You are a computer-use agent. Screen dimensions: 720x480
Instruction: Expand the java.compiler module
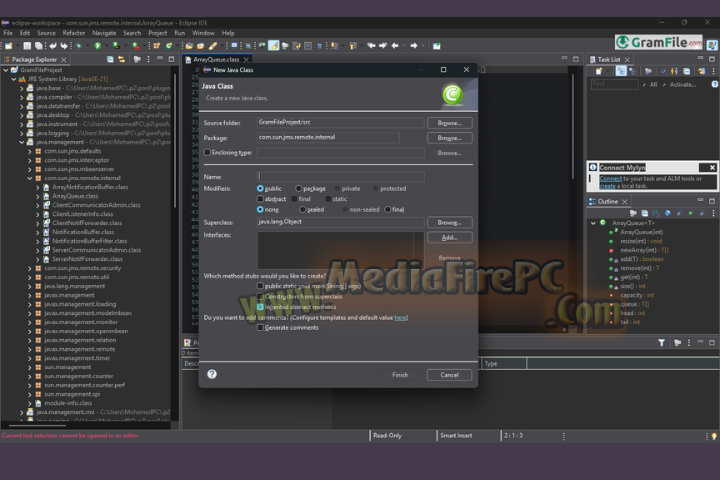pos(22,97)
